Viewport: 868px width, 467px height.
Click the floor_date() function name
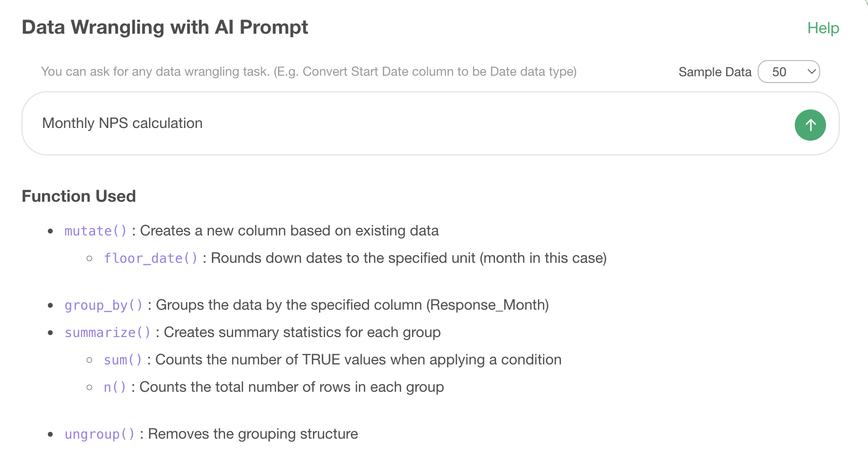click(150, 258)
